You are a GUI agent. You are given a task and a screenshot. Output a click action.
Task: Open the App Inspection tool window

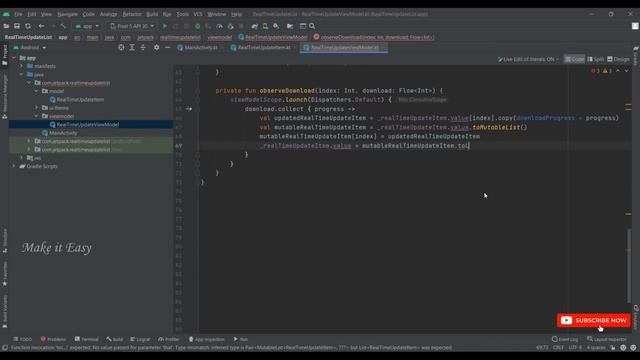(x=207, y=339)
